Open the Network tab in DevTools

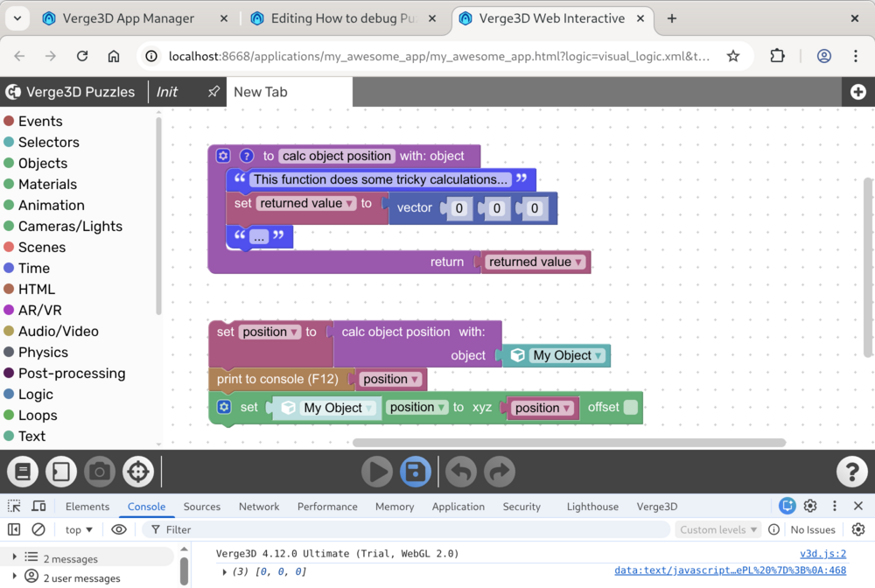259,507
